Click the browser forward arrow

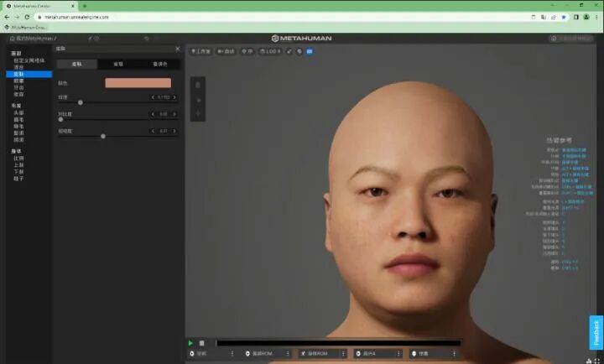click(17, 17)
